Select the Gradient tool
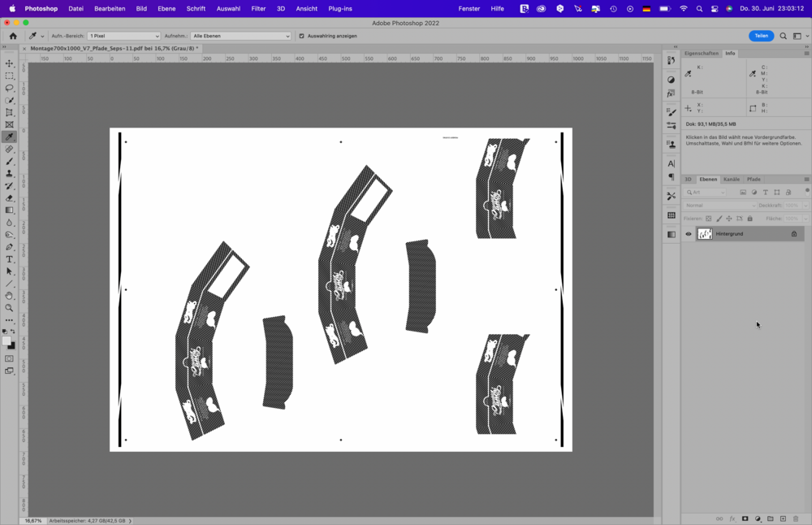 click(9, 210)
